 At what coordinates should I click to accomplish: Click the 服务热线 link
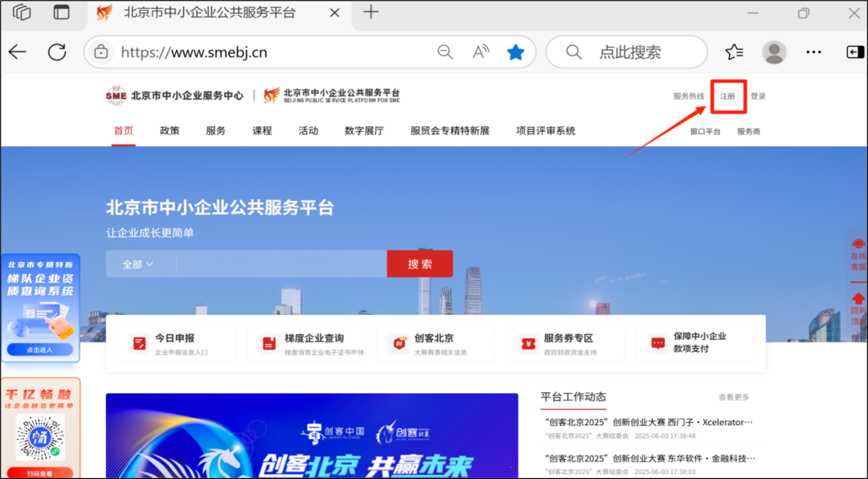[689, 96]
